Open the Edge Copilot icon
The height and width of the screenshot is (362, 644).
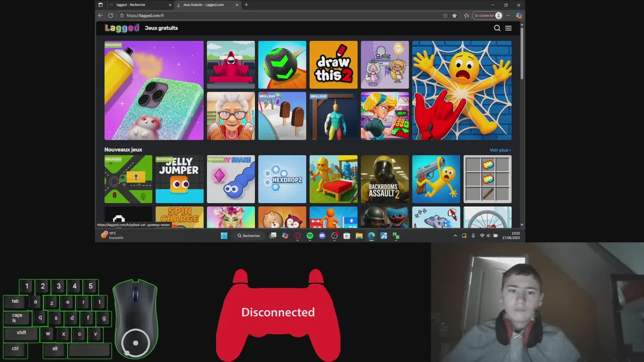(519, 16)
